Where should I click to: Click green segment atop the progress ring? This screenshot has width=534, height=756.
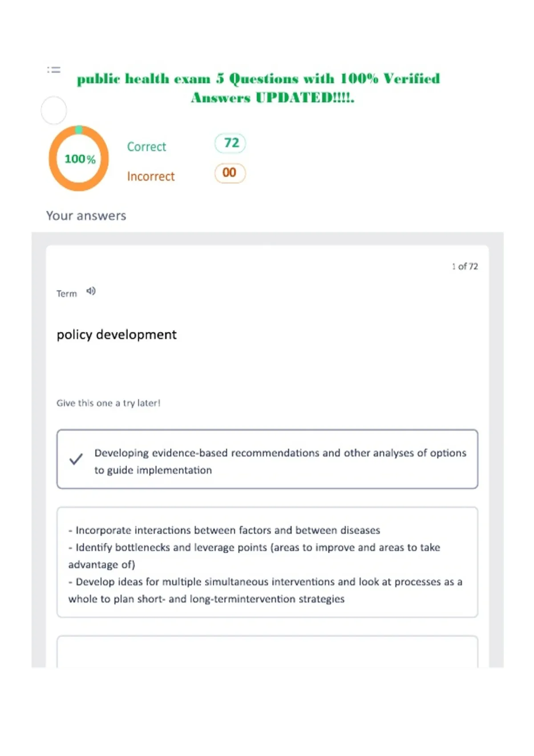click(x=79, y=129)
